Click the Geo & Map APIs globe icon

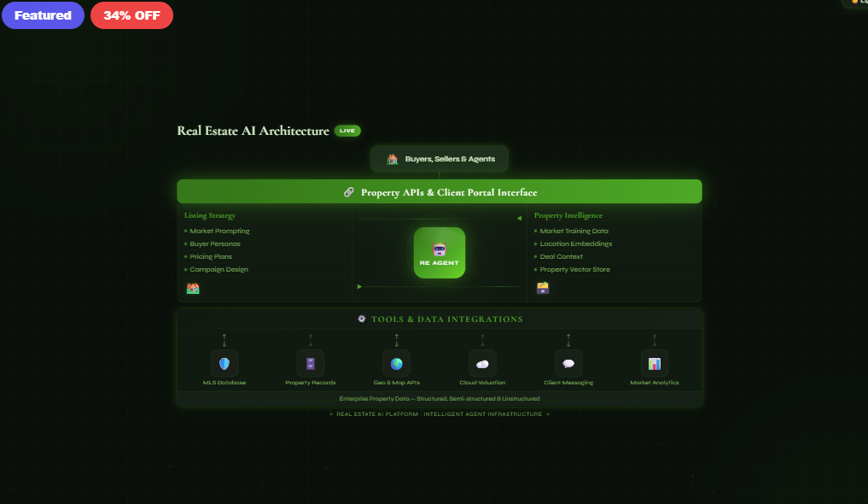coord(396,365)
